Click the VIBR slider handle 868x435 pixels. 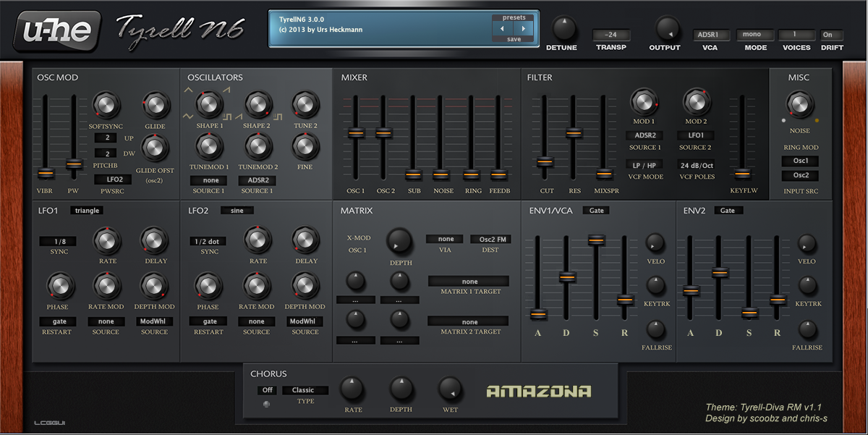pos(45,173)
